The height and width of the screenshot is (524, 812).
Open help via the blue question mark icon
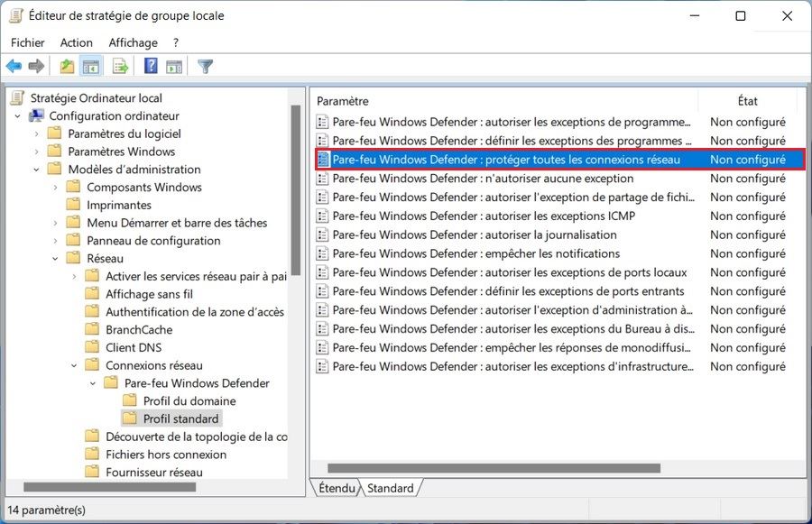tap(151, 66)
